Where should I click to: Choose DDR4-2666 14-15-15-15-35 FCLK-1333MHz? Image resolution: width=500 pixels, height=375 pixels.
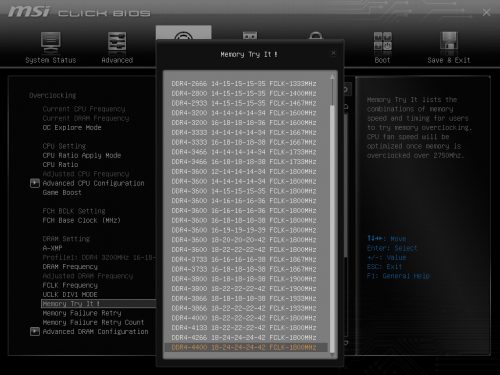coord(244,84)
